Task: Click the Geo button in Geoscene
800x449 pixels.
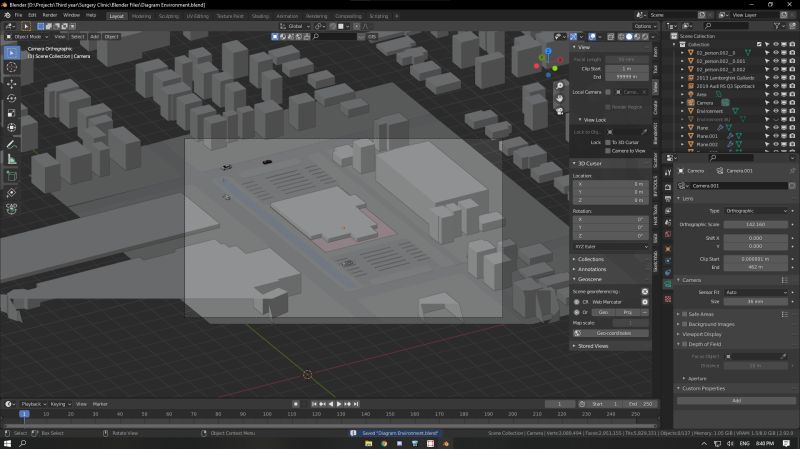Action: 603,312
